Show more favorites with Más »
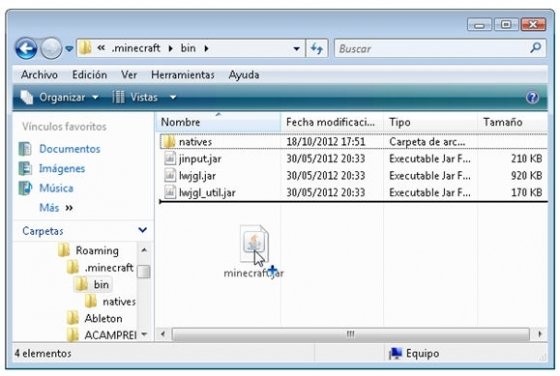The image size is (560, 376). (x=56, y=208)
